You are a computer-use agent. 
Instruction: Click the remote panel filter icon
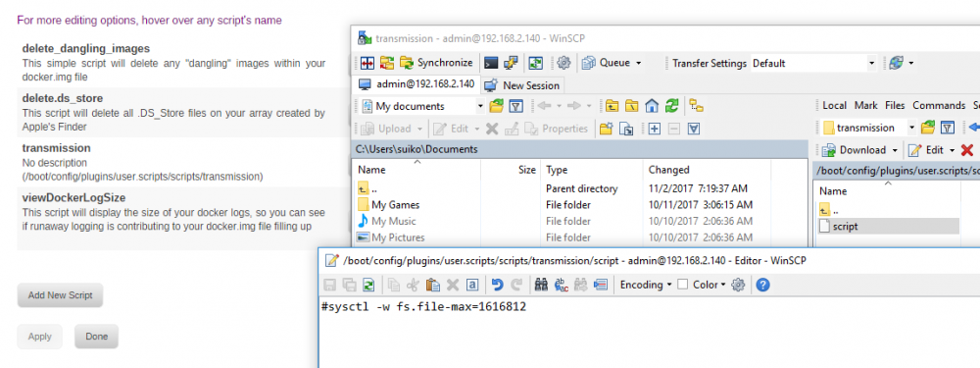[x=948, y=128]
